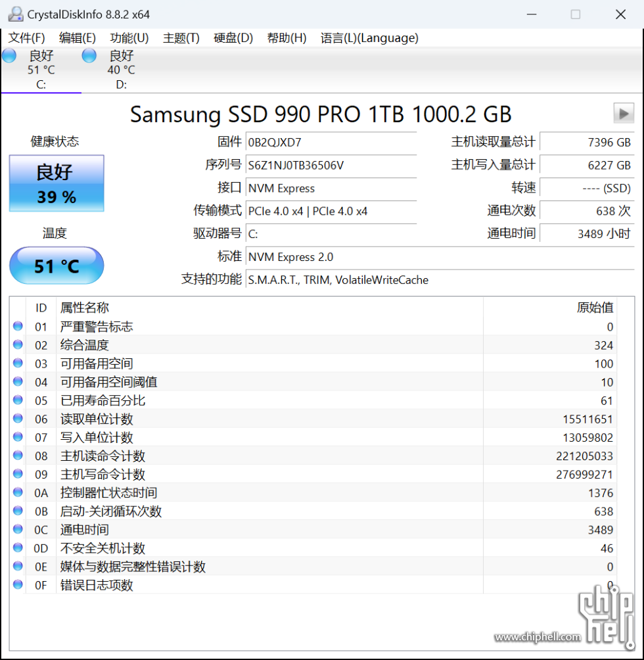This screenshot has height=660, width=644.
Task: Select the 可用备用空间 attribute row
Action: click(313, 364)
